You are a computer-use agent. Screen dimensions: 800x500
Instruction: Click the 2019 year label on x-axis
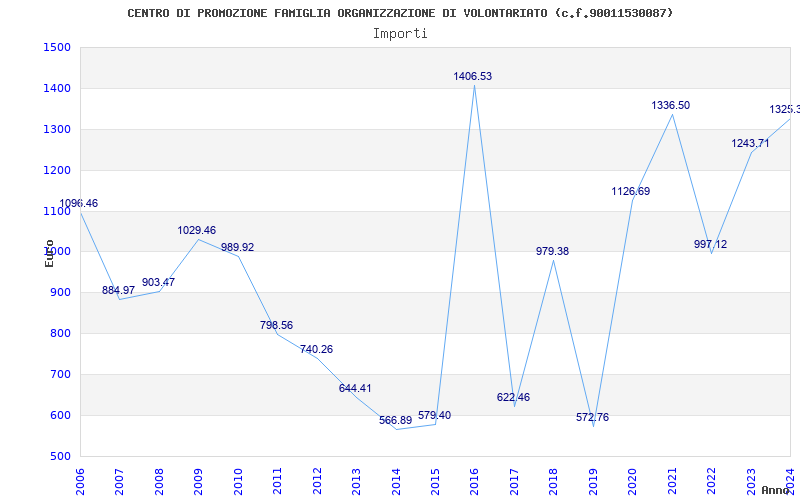coord(593,482)
